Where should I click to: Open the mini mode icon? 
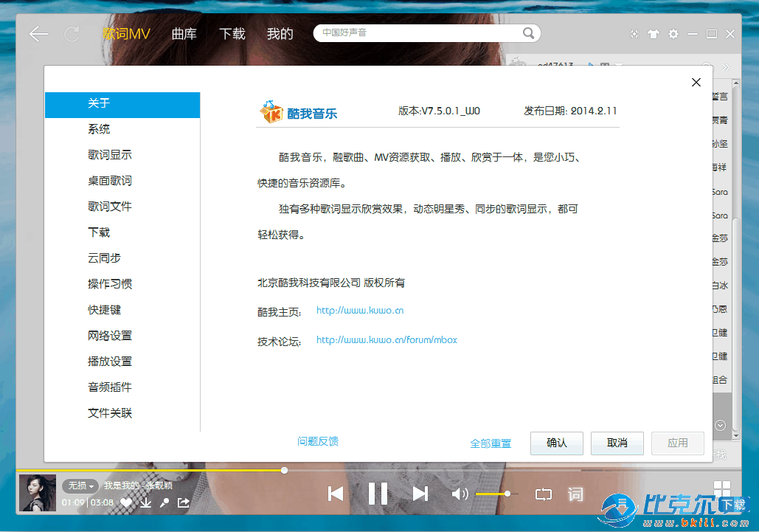point(634,34)
